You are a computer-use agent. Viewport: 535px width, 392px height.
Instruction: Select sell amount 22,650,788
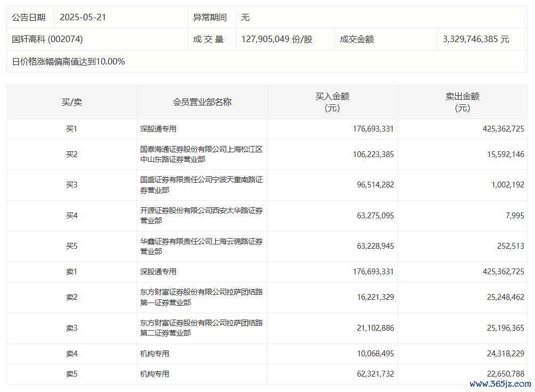click(506, 374)
